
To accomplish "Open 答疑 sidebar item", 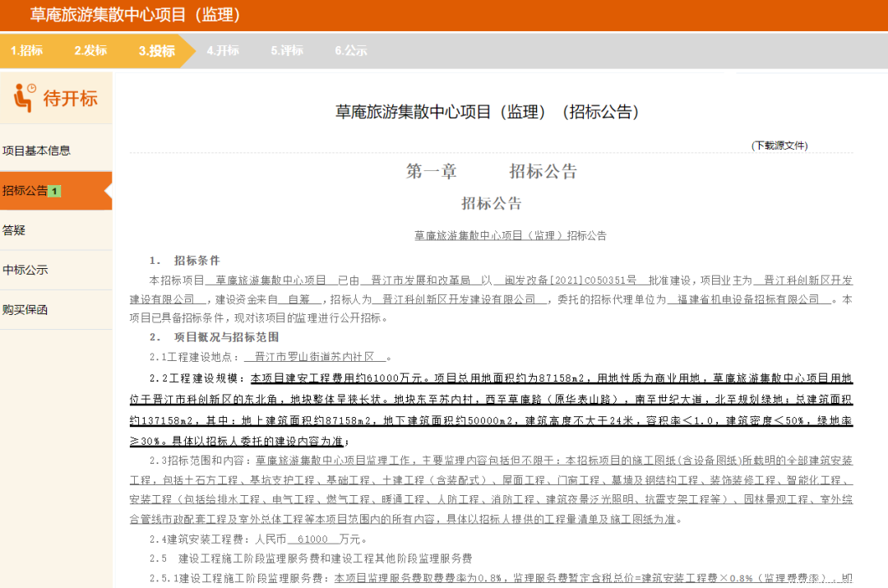I will 56,230.
